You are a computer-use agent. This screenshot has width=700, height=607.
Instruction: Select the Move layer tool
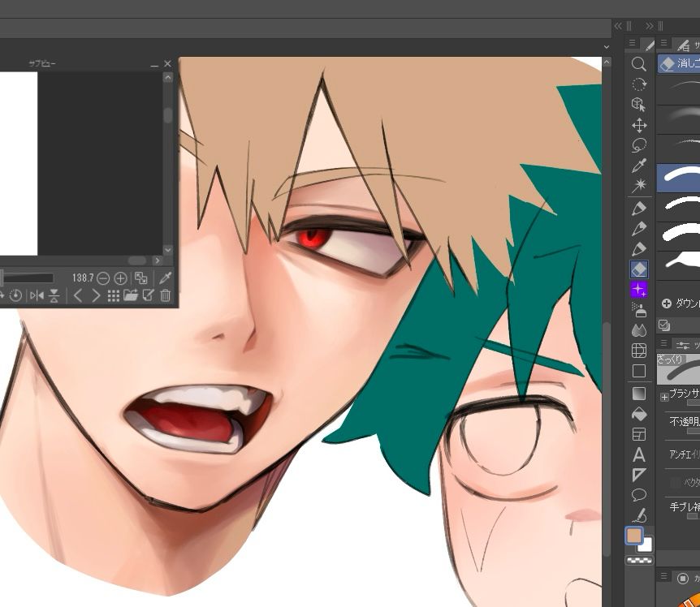click(x=639, y=125)
